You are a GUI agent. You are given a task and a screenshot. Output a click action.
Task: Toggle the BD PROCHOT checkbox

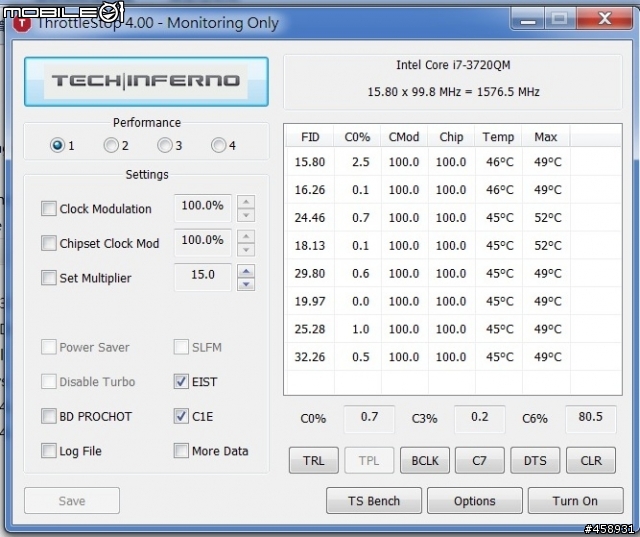tap(49, 416)
